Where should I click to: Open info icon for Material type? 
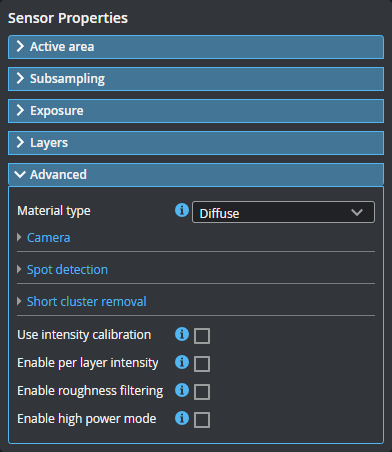pos(182,210)
